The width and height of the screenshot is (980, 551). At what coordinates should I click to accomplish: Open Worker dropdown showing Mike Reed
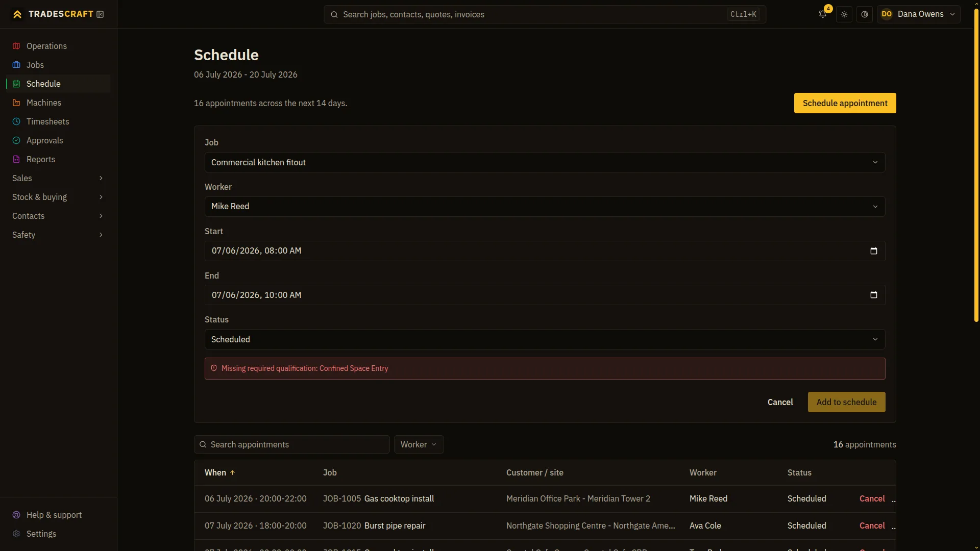[x=545, y=207]
